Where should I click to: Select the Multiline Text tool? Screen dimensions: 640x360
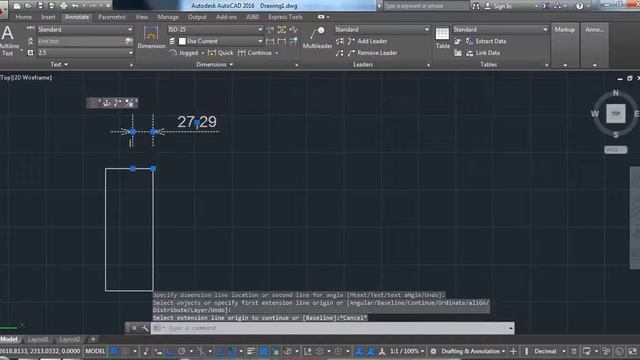[8, 40]
